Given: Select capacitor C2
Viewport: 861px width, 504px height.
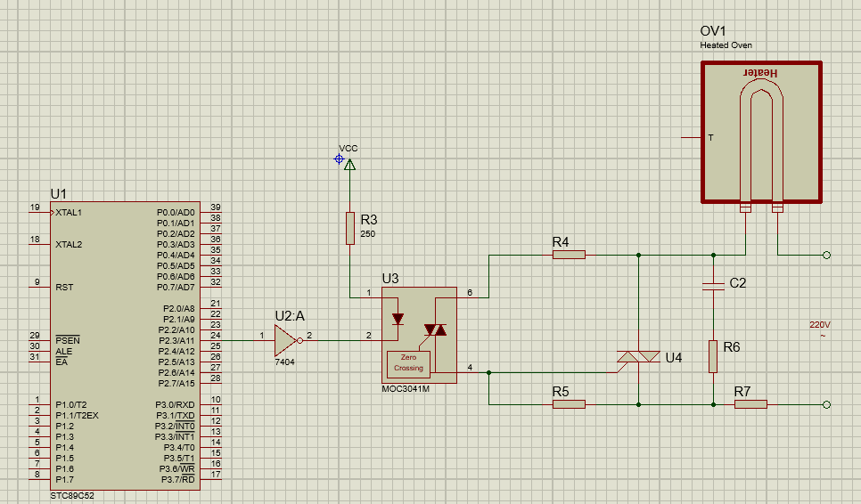Looking at the screenshot, I should [713, 286].
